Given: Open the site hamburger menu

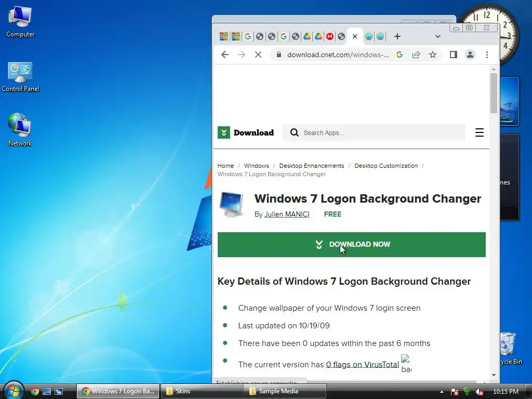Looking at the screenshot, I should pyautogui.click(x=479, y=132).
